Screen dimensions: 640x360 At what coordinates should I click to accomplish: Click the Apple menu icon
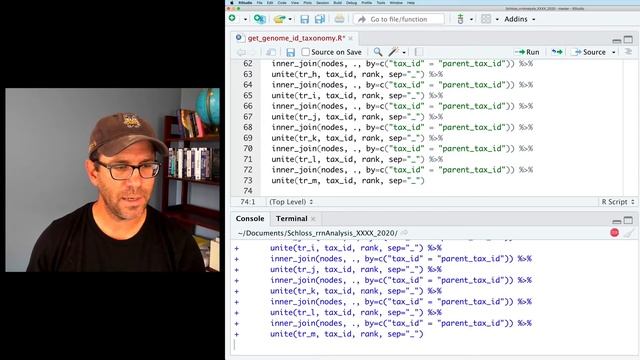[x=232, y=2]
